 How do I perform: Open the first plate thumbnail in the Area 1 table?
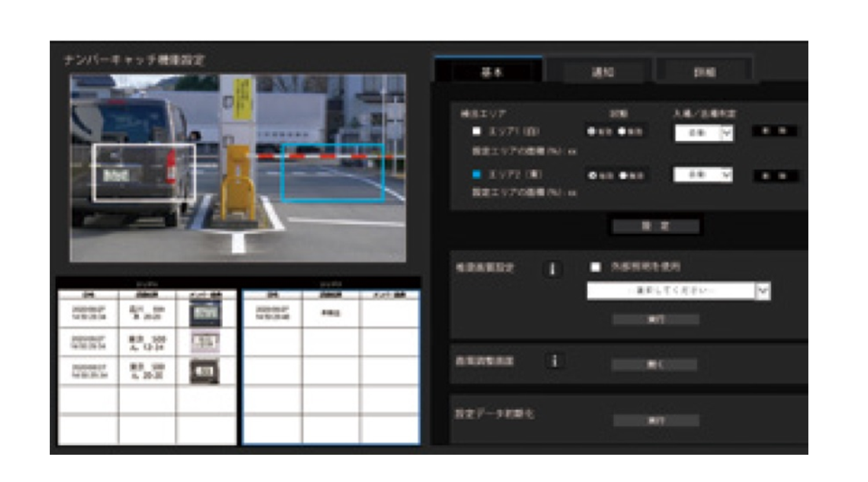click(205, 313)
